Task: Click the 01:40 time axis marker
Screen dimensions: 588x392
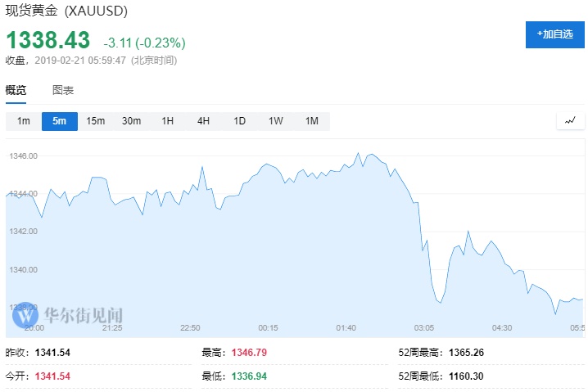Action: tap(346, 327)
